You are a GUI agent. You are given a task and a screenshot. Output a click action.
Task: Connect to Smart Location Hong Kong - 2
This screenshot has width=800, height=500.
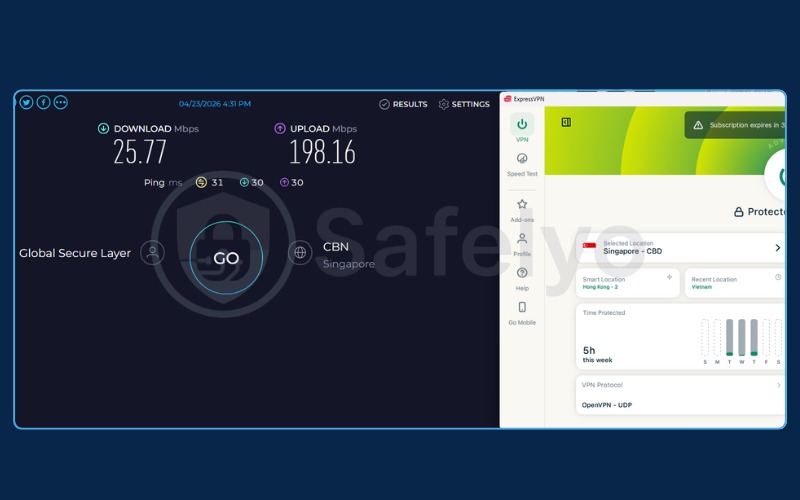click(628, 283)
